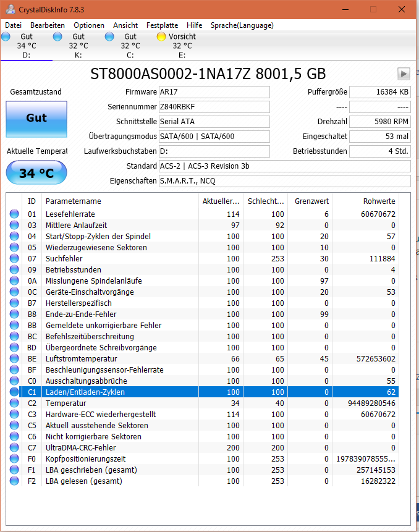Screen dimensions: 419x532
Task: Click the Seriennummer field Z840RBKF
Action: (214, 107)
